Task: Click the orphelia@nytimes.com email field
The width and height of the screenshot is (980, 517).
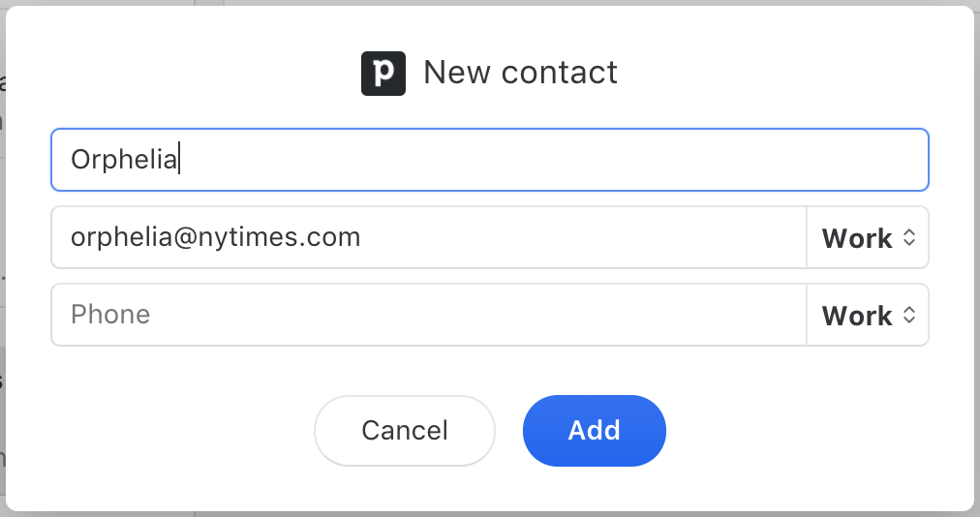Action: pos(429,237)
